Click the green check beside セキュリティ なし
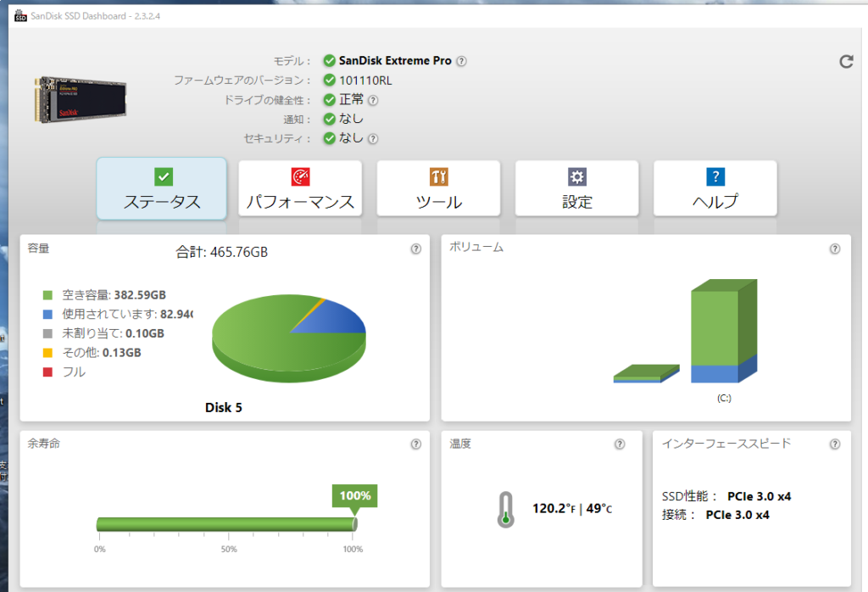868x592 pixels. 330,138
